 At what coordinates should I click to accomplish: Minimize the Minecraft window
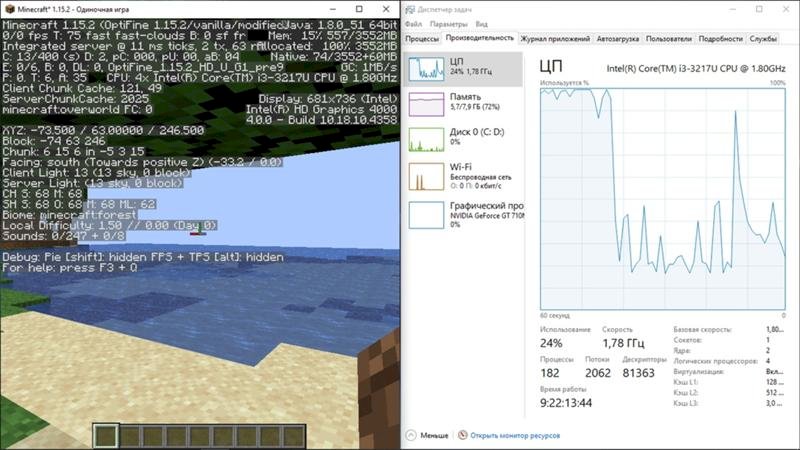tap(333, 9)
